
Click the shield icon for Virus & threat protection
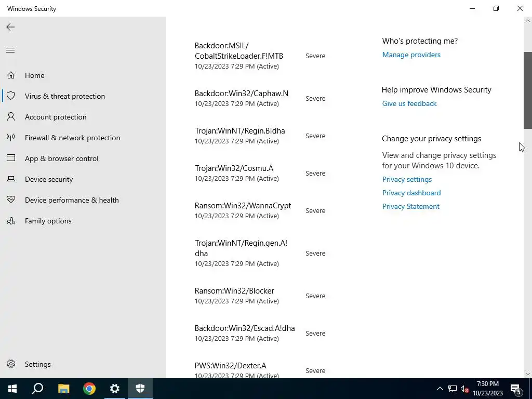[x=11, y=96]
